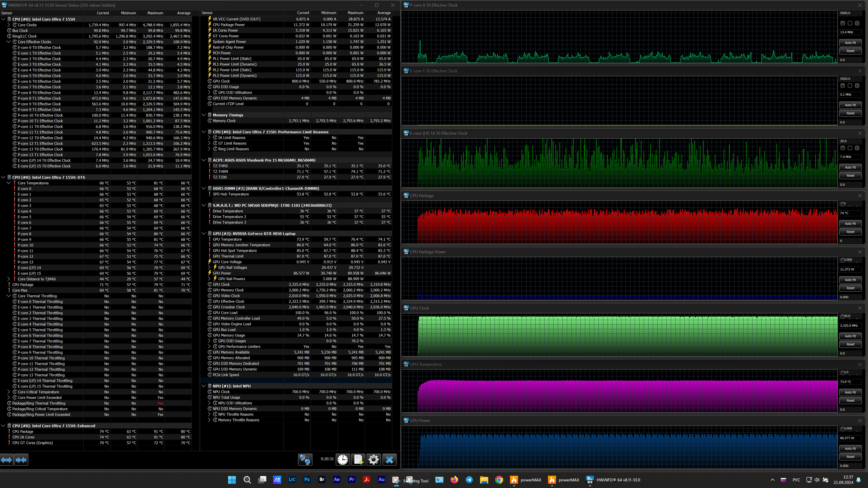Viewport: 868px width, 488px height.
Task: Expand the IA Limit Reasons row
Action: tap(209, 138)
